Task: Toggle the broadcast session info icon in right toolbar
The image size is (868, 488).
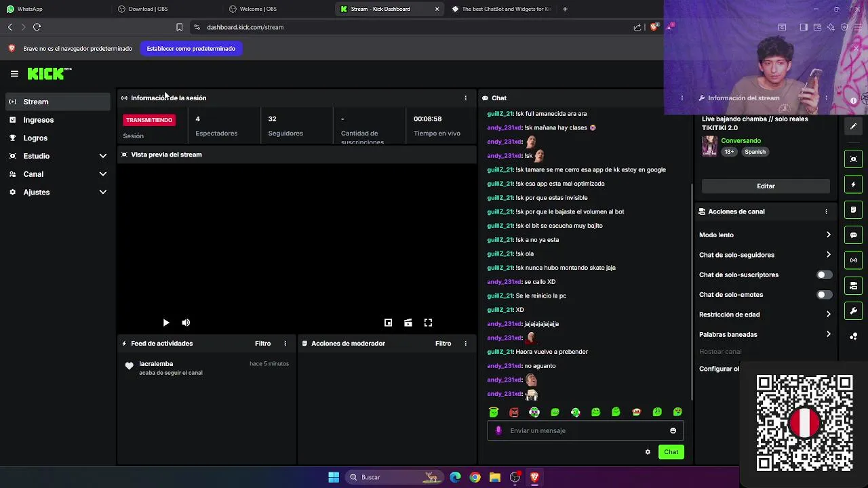Action: click(853, 260)
